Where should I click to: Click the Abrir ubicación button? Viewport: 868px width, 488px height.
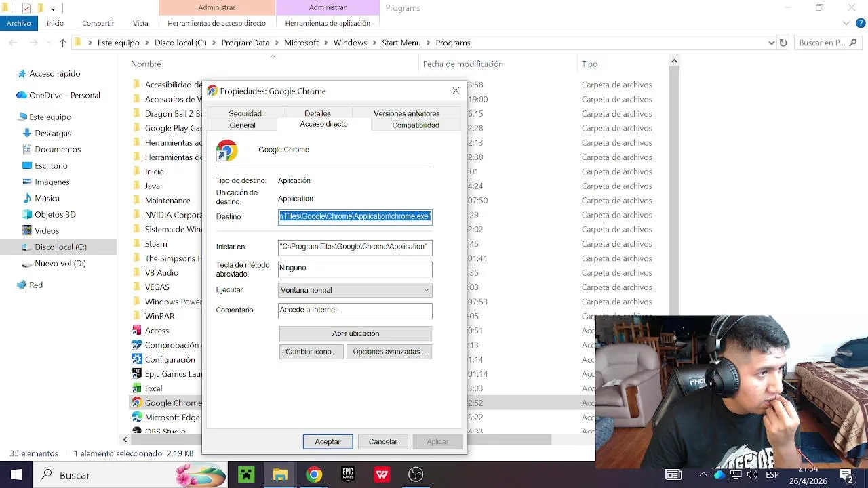355,333
